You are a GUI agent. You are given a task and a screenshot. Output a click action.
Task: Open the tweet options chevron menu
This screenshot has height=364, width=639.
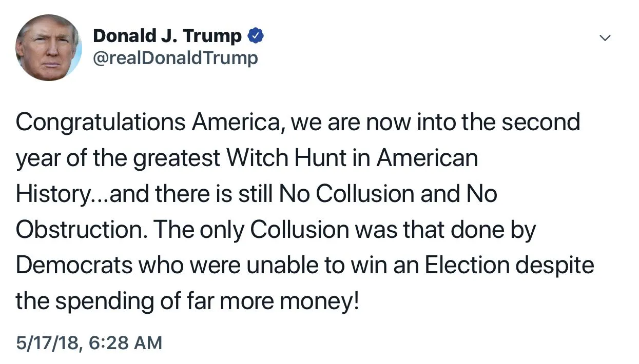pyautogui.click(x=606, y=38)
